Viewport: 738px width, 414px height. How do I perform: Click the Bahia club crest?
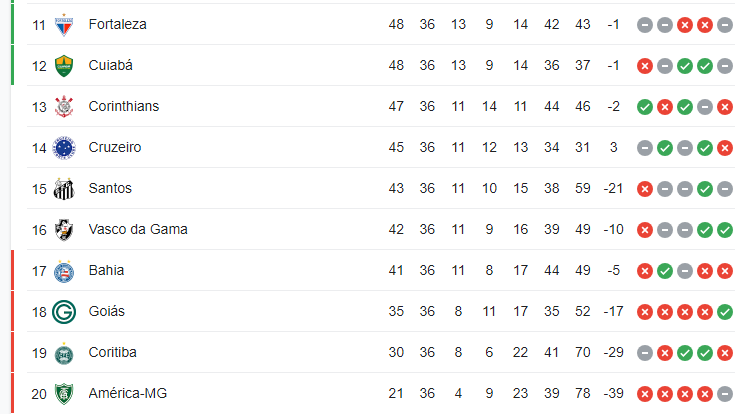[x=64, y=271]
